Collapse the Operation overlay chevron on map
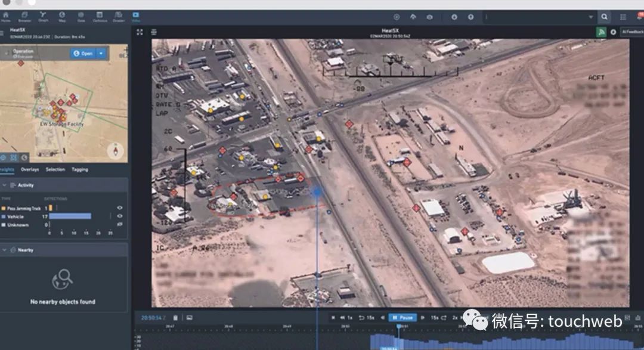This screenshot has height=350, width=644. click(7, 53)
